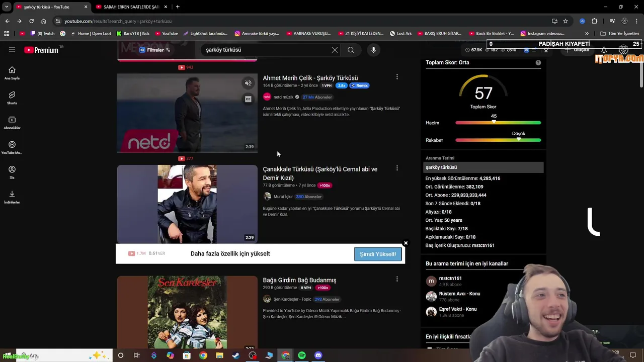644x362 pixels.
Task: Click the Remix badge on first video
Action: pyautogui.click(x=360, y=85)
